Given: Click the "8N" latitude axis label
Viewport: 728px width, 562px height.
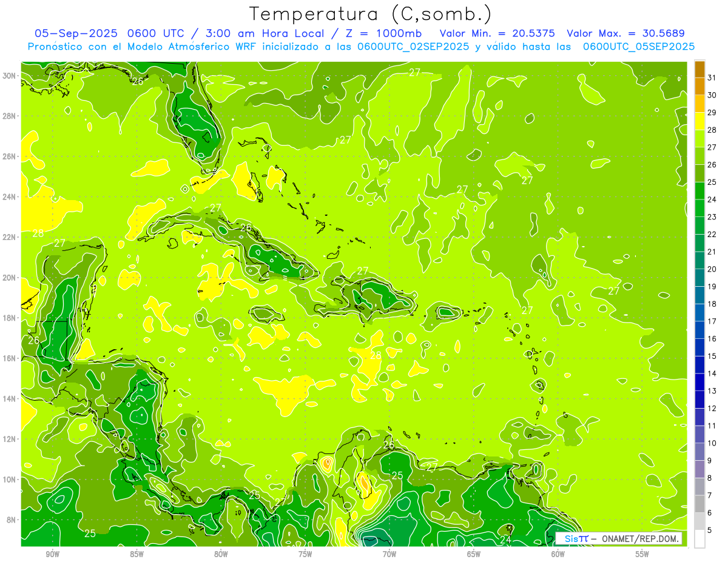Looking at the screenshot, I should coord(13,520).
